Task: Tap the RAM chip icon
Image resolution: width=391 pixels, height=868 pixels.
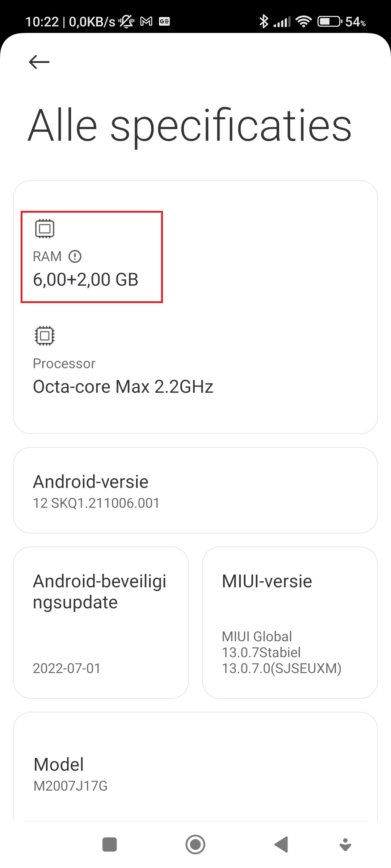Action: pos(45,229)
